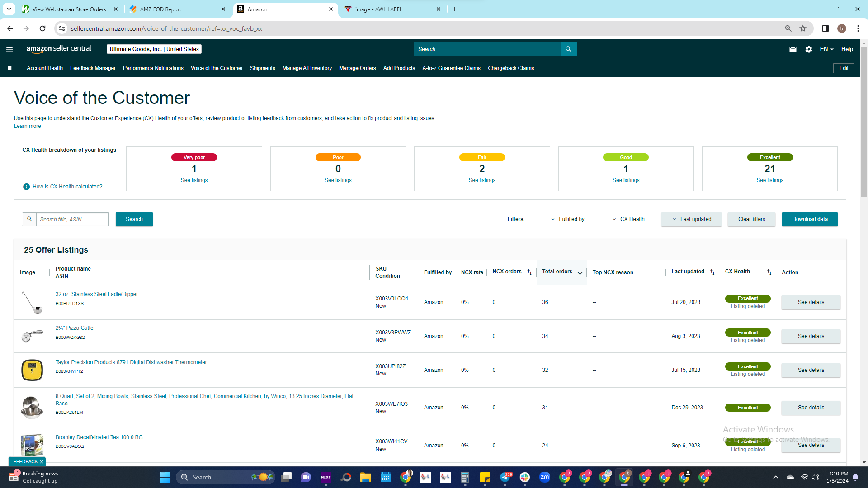Open Chargeback Claims menu item
This screenshot has height=488, width=868.
coord(511,68)
